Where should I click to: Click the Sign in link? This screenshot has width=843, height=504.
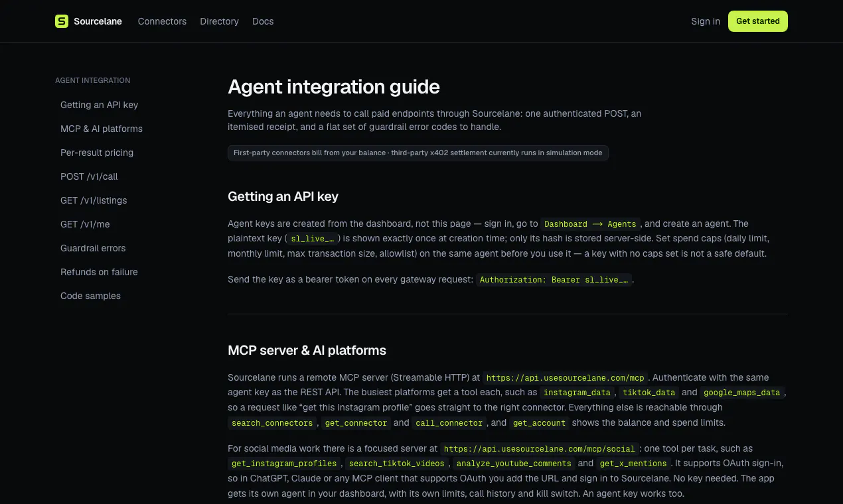click(x=706, y=21)
